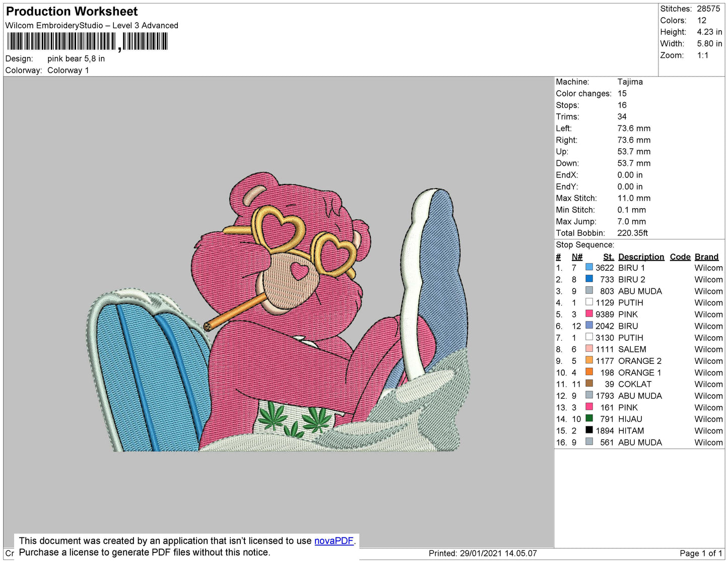Screen dimensions: 728x563
Task: Click the stitch count 1793 in row 12 ABU MUDA
Action: [x=605, y=396]
